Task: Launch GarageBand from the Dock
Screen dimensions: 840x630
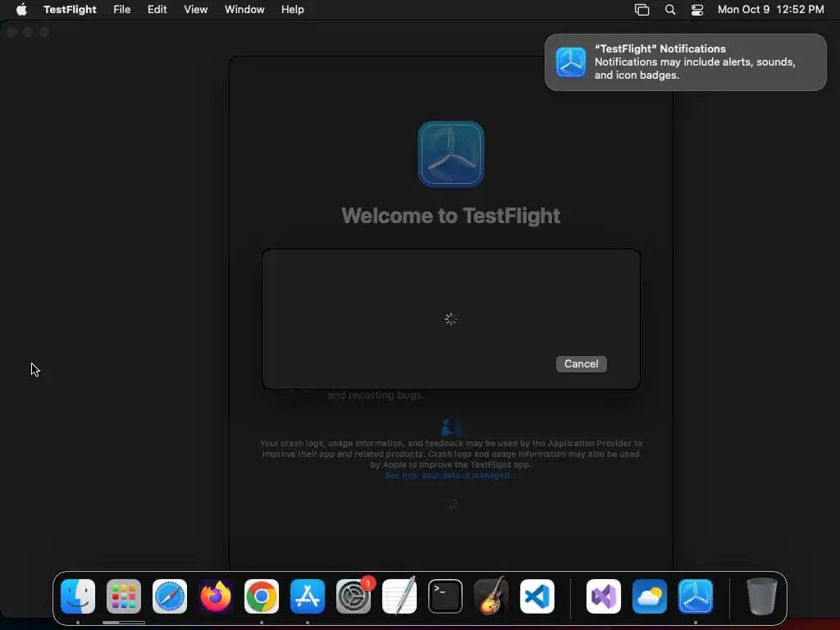Action: pyautogui.click(x=491, y=596)
